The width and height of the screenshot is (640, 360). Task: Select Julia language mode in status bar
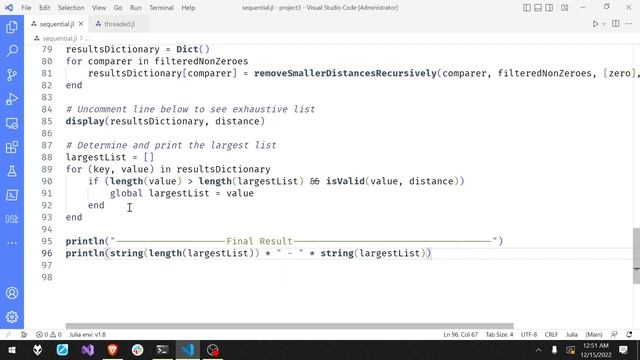pyautogui.click(x=571, y=335)
